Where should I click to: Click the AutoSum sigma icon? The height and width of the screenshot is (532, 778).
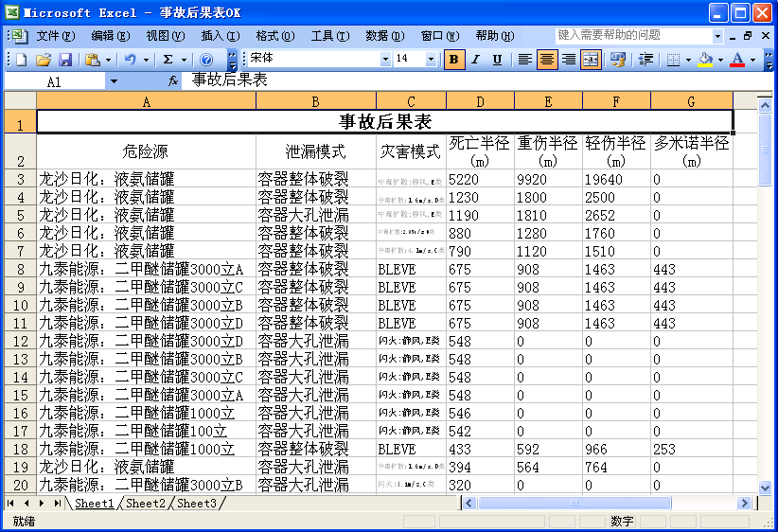[168, 60]
